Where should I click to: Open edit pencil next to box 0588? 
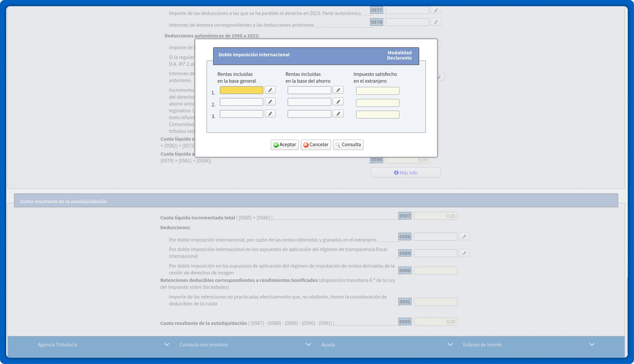point(464,237)
